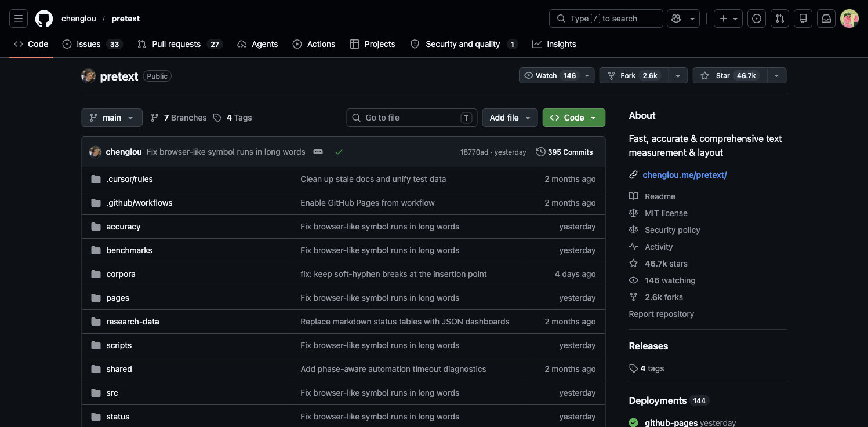868x427 pixels.
Task: Open the Activity link
Action: coord(659,247)
